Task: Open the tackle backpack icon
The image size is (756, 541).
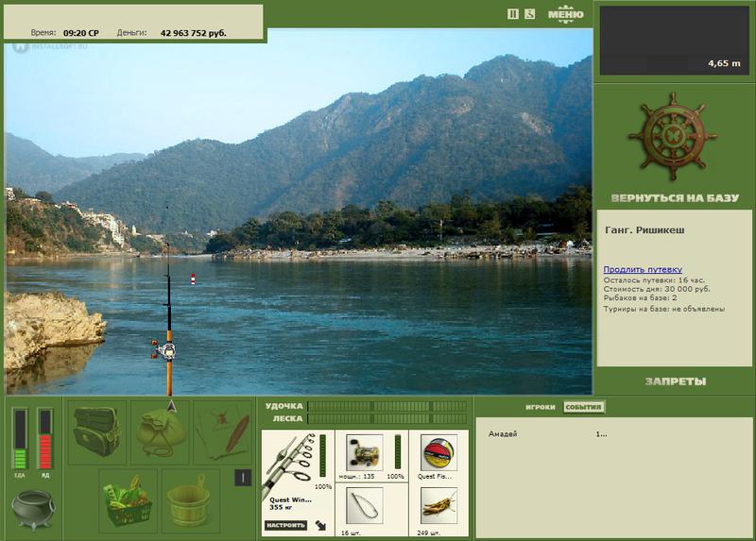Action: click(96, 432)
